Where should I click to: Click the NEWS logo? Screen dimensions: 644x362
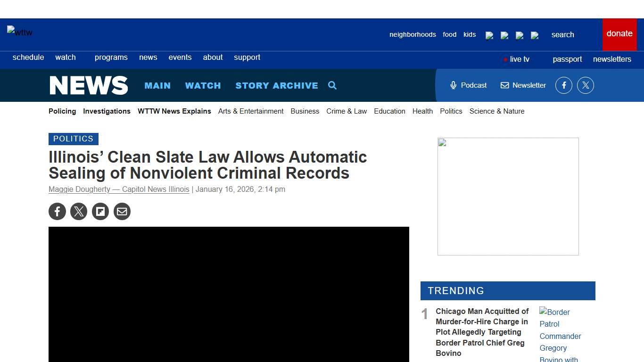[x=89, y=85]
